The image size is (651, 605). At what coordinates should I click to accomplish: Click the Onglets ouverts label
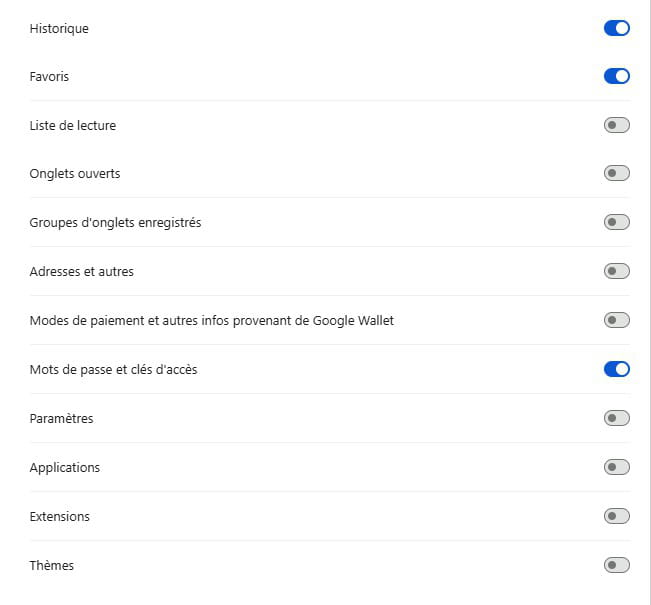(x=75, y=174)
